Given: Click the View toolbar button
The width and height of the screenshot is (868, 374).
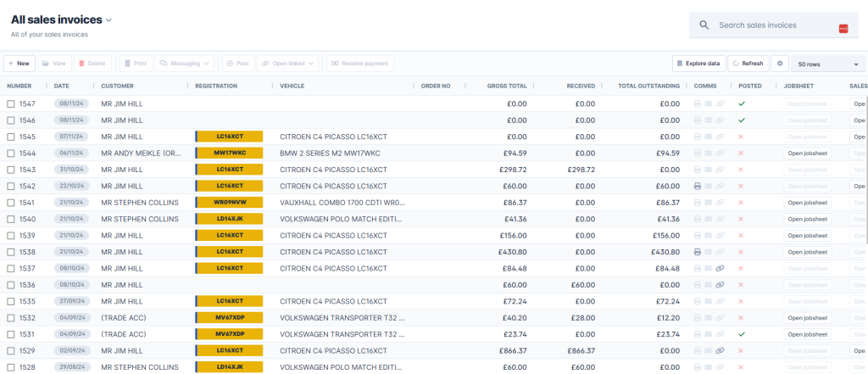Looking at the screenshot, I should click(54, 64).
